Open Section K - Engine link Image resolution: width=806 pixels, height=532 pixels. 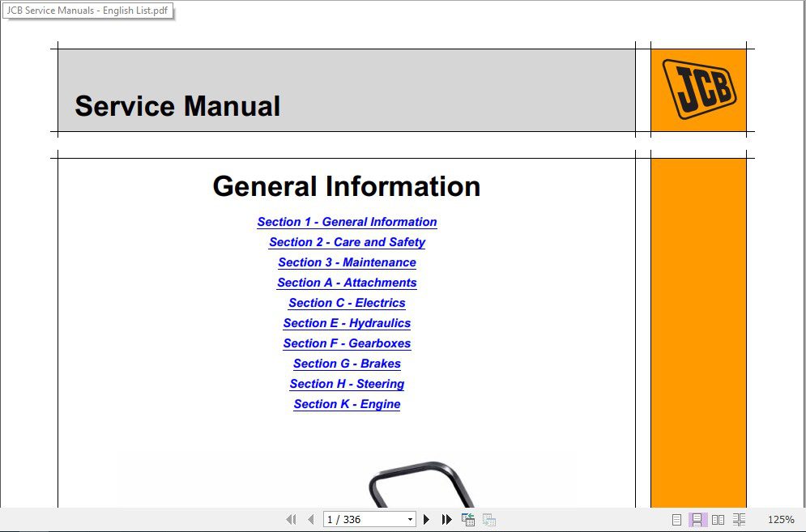[x=347, y=405]
